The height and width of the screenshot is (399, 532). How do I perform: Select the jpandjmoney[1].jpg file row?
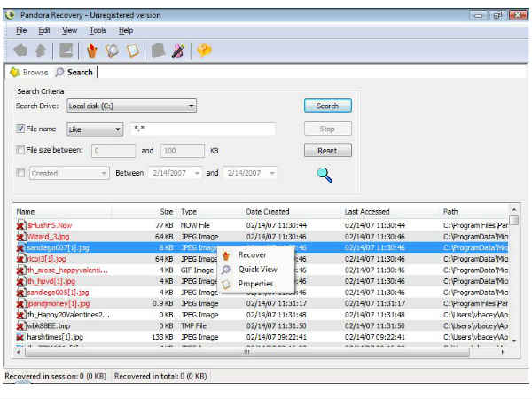262,303
